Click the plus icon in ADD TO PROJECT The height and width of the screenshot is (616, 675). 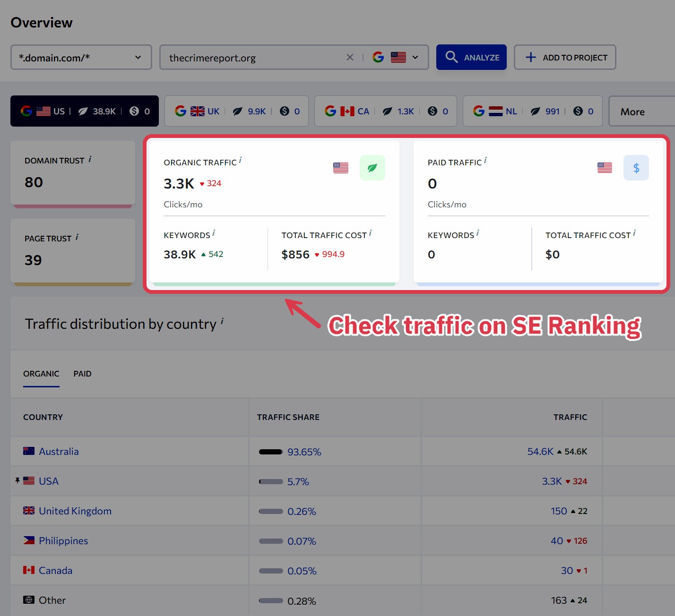pos(531,57)
